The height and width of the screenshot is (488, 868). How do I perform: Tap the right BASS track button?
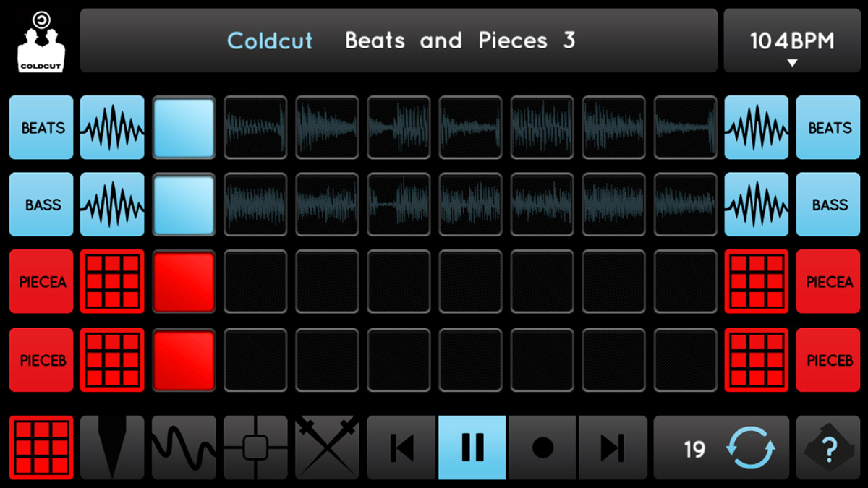point(828,205)
